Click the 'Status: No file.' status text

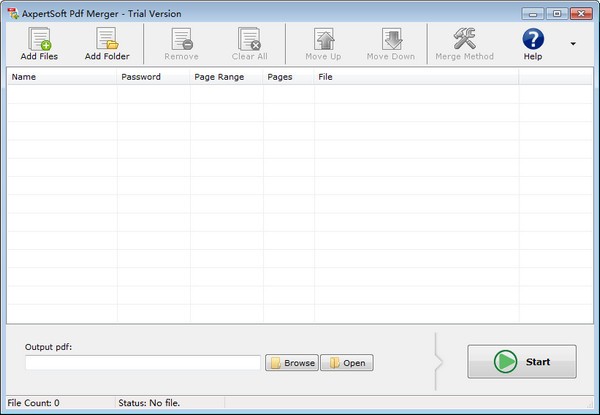[149, 403]
